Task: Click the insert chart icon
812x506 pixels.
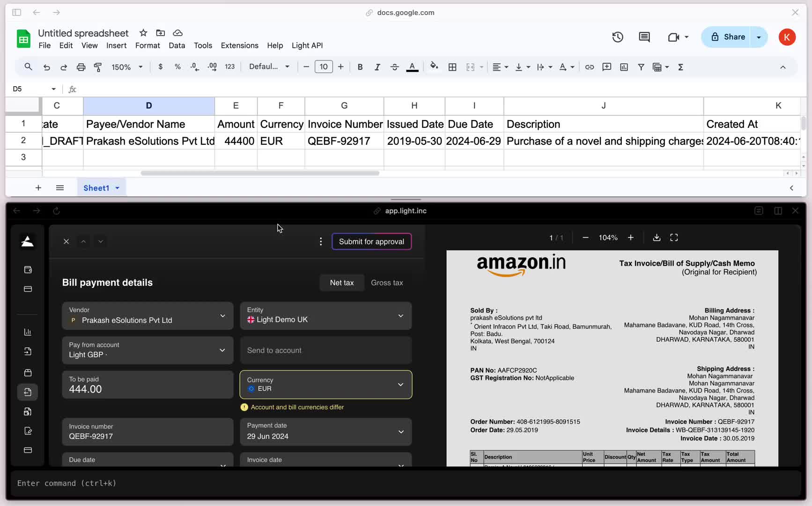Action: pos(624,67)
